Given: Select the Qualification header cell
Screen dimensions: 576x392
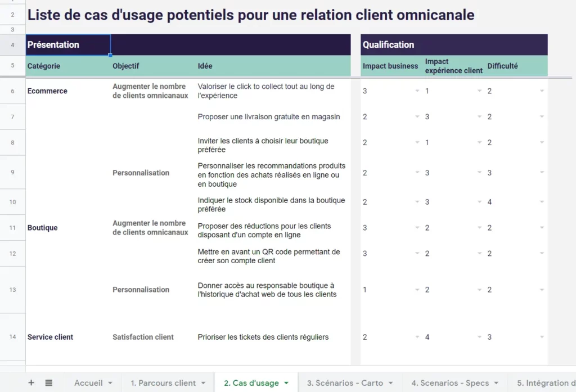Looking at the screenshot, I should point(454,45).
